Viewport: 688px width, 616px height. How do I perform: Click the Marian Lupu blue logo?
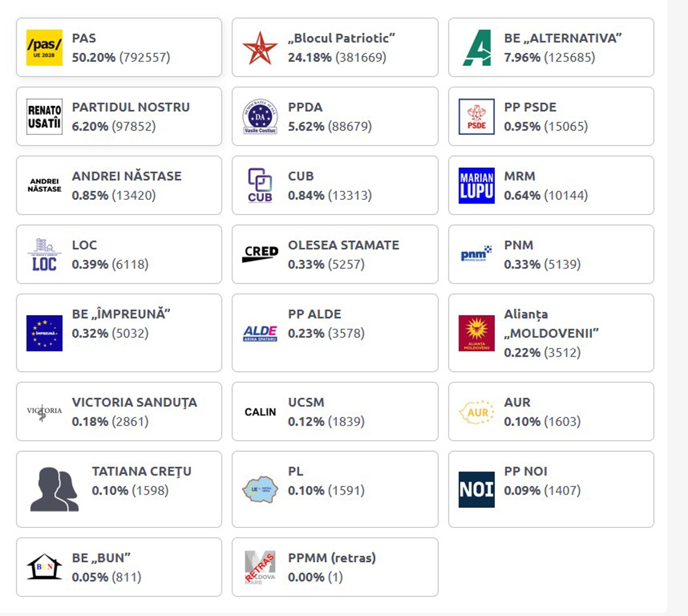(x=477, y=185)
